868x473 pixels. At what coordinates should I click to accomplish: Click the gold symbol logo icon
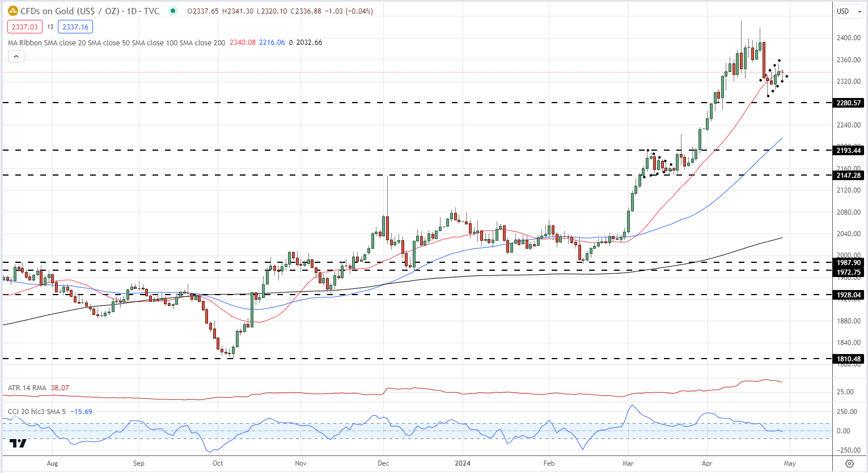point(13,11)
